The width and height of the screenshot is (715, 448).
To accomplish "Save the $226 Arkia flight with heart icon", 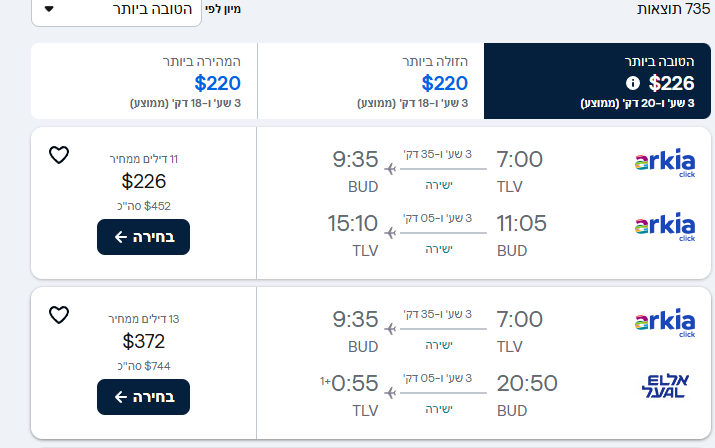I will (x=59, y=155).
